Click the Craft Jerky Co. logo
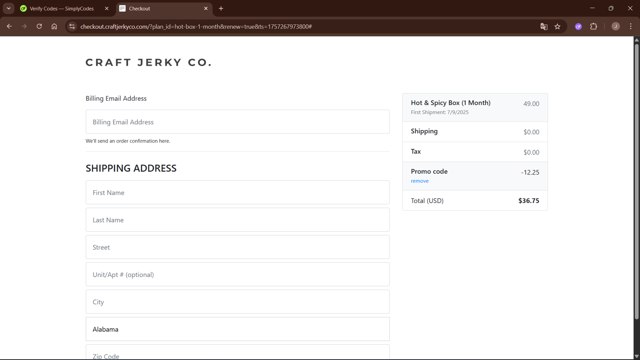The width and height of the screenshot is (640, 360). pos(149,62)
